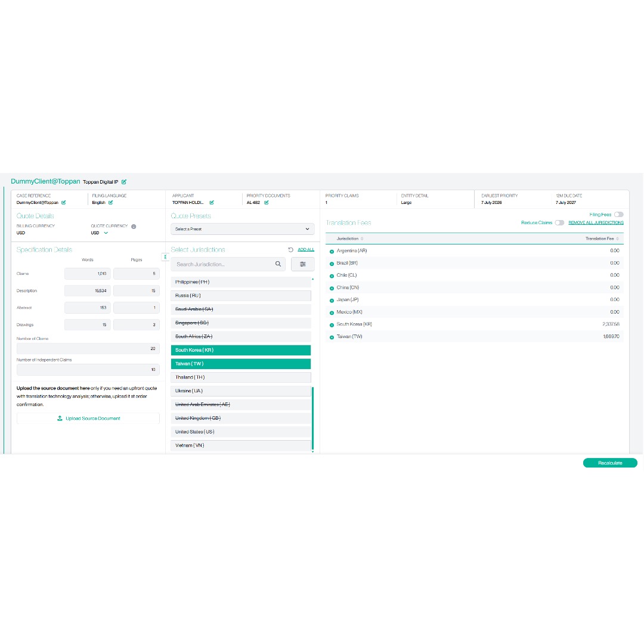Screen dimensions: 644x644
Task: Click edit icon beside Case Reference
Action: point(64,203)
